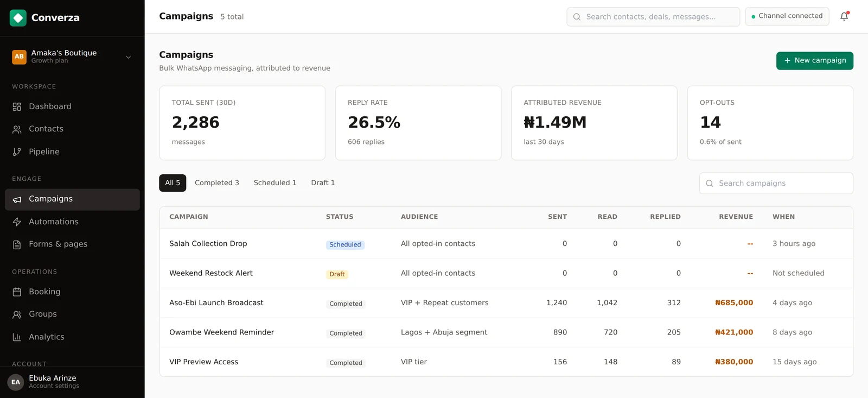Viewport: 868px width, 398px height.
Task: Click the Search campaigns input
Action: coord(776,184)
